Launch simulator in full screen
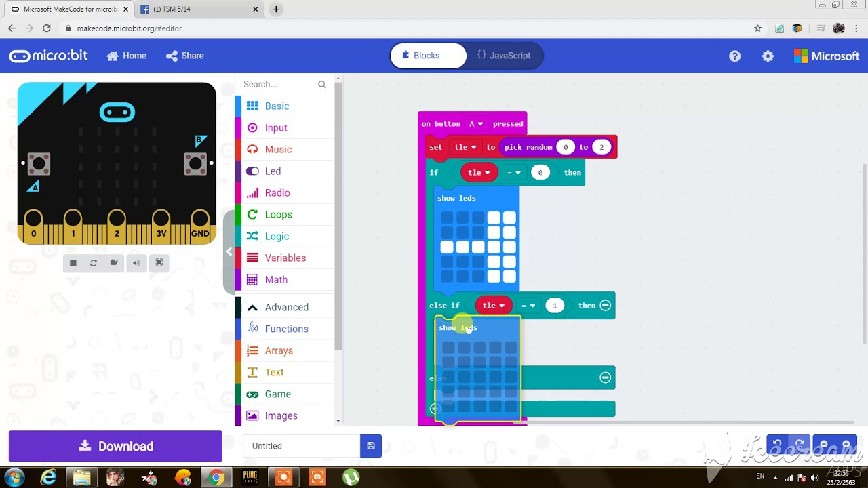 159,263
